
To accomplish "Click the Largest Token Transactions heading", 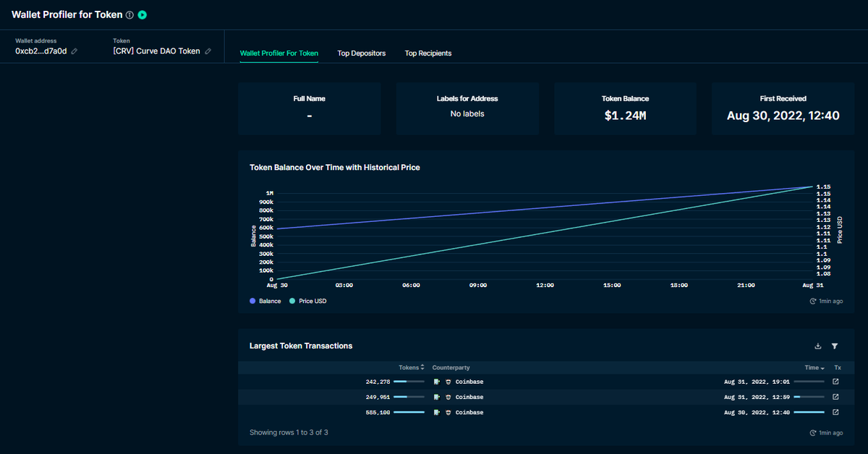I will point(301,346).
